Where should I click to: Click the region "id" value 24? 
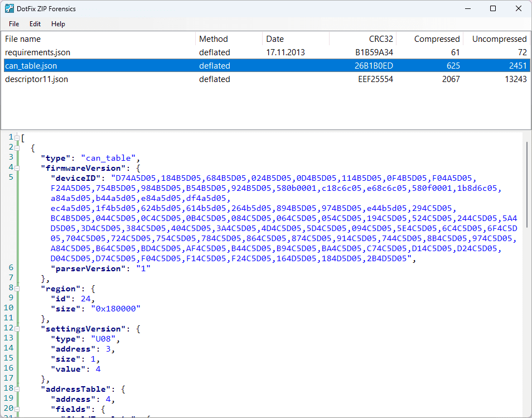(x=85, y=299)
